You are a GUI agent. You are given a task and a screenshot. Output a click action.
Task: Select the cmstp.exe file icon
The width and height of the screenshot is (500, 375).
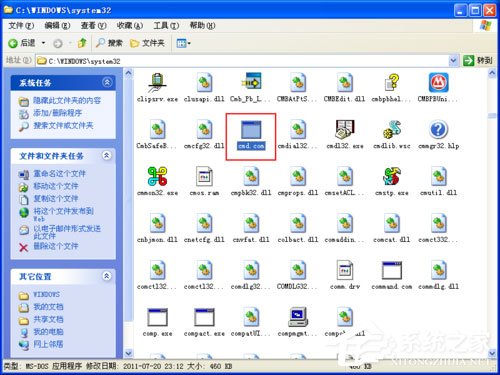point(392,176)
